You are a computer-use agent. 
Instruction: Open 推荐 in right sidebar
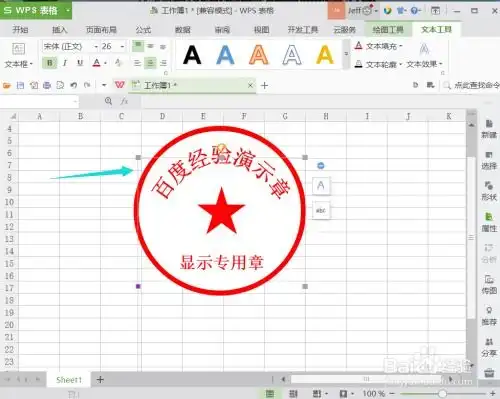tap(489, 316)
